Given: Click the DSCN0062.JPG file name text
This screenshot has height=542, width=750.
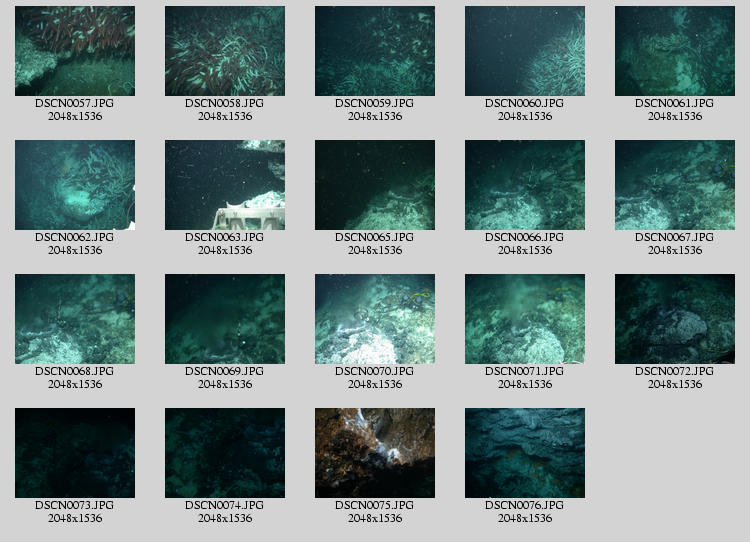Looking at the screenshot, I should (75, 237).
